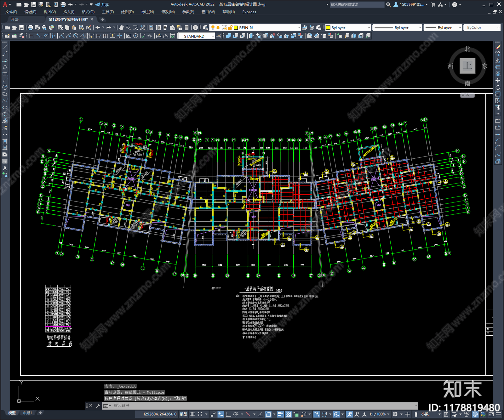Select the Rectangle draw tool
Image resolution: width=504 pixels, height=420 pixels.
click(5, 74)
